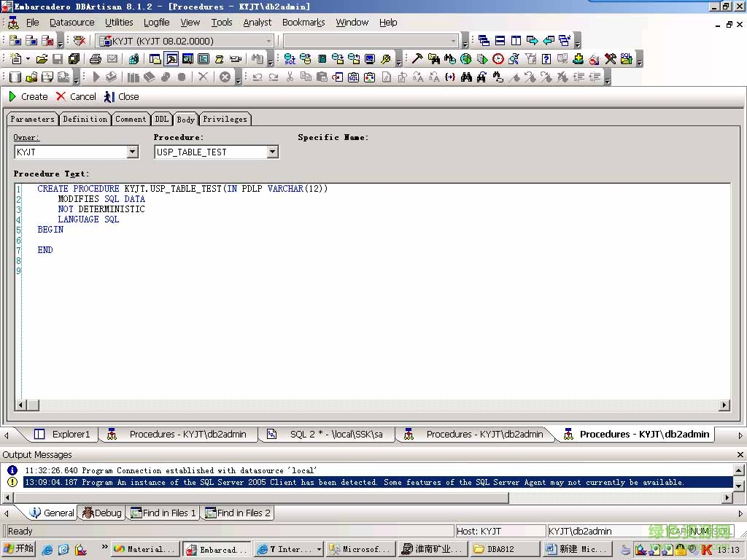This screenshot has width=747, height=560.
Task: Click the red clock scheduling toolbar icon
Action: 498,58
